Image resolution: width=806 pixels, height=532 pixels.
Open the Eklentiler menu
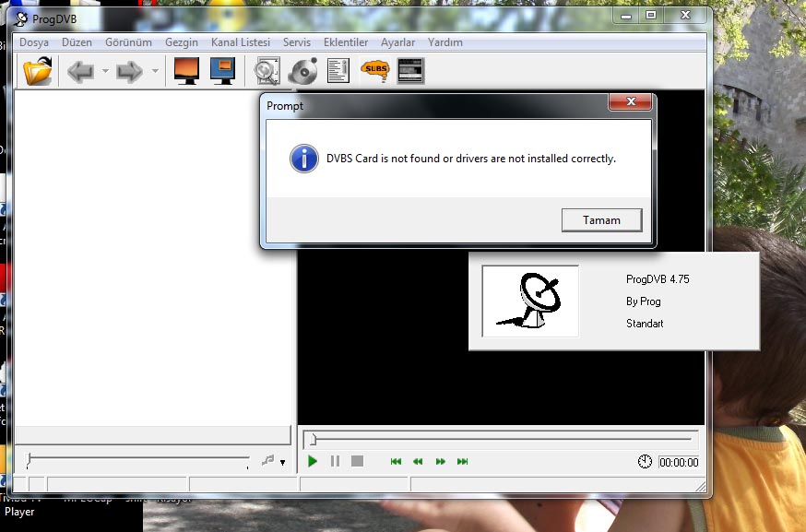346,42
